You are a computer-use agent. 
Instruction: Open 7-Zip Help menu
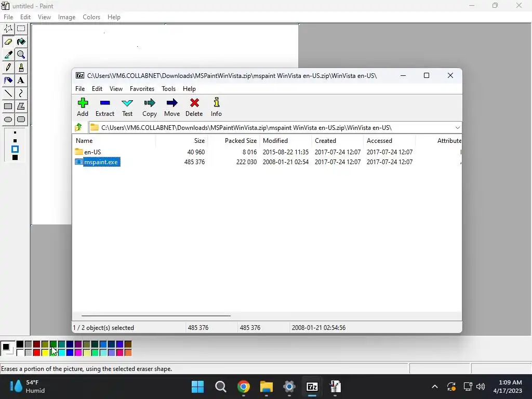[189, 88]
